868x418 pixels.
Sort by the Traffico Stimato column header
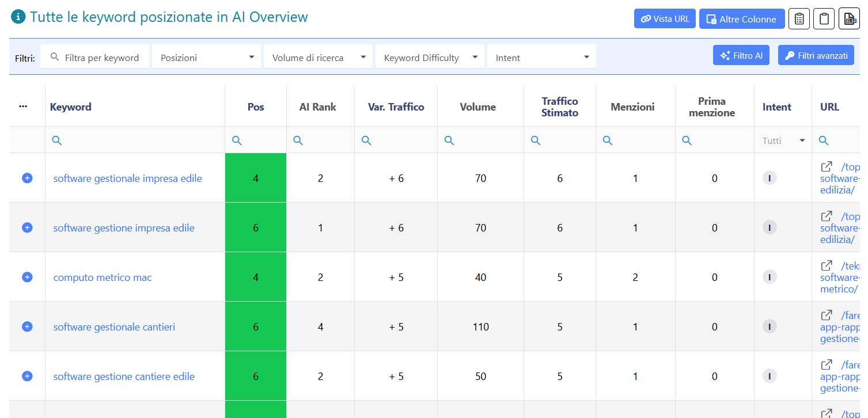(560, 107)
